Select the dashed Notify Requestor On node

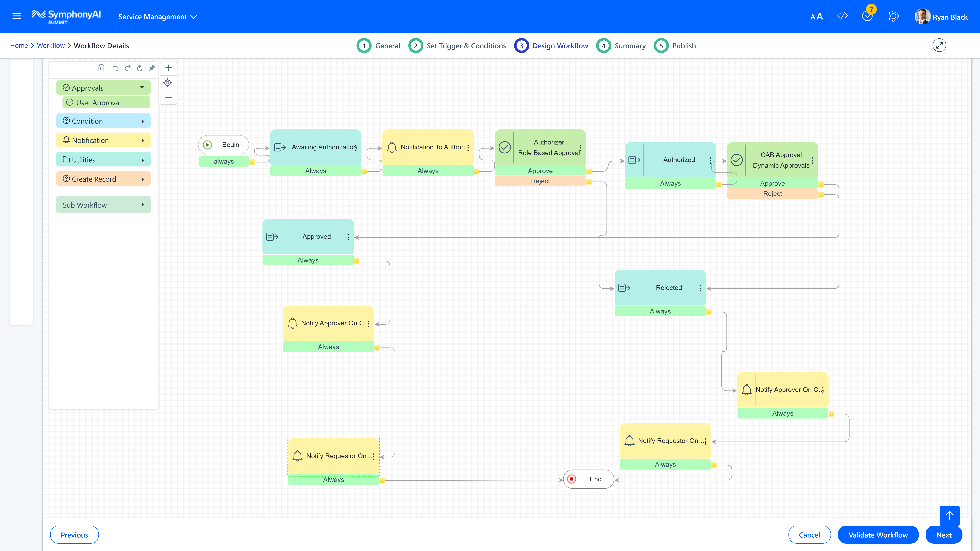[x=334, y=456]
